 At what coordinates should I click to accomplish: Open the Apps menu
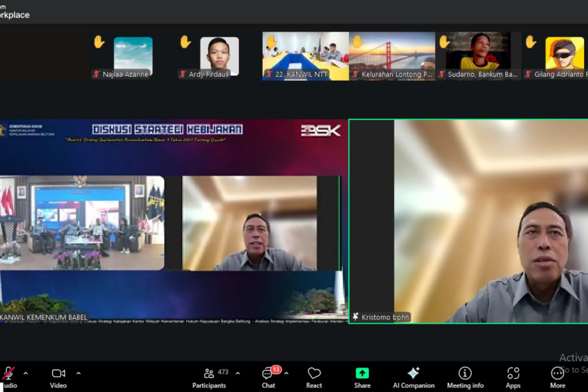tap(513, 377)
